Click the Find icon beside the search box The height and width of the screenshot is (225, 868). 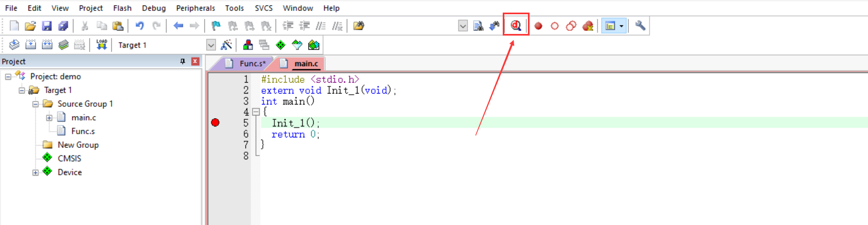pos(478,26)
